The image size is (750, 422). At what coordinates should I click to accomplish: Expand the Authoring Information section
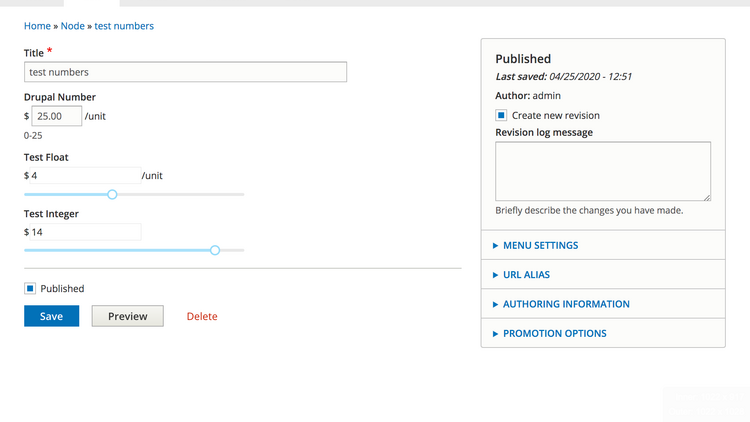pos(566,304)
